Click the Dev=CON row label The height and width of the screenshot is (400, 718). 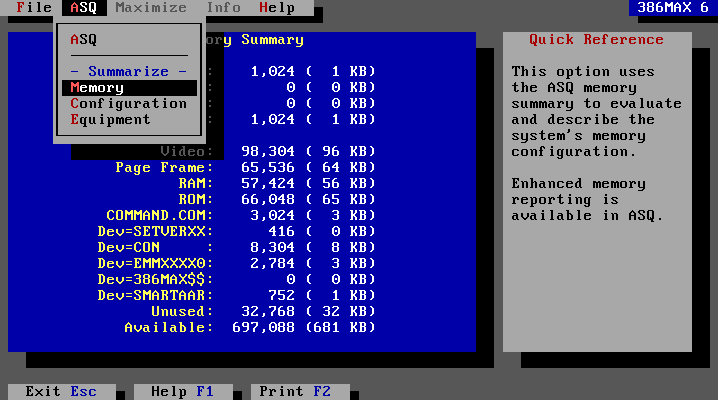coord(155,248)
